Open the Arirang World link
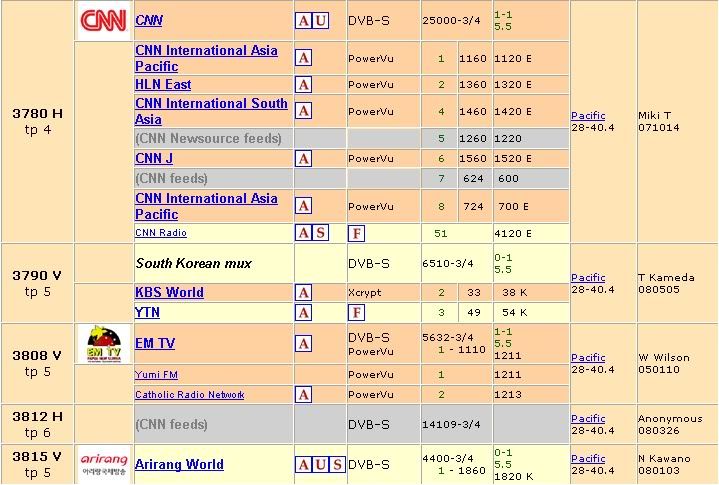This screenshot has height=485, width=719. click(179, 464)
